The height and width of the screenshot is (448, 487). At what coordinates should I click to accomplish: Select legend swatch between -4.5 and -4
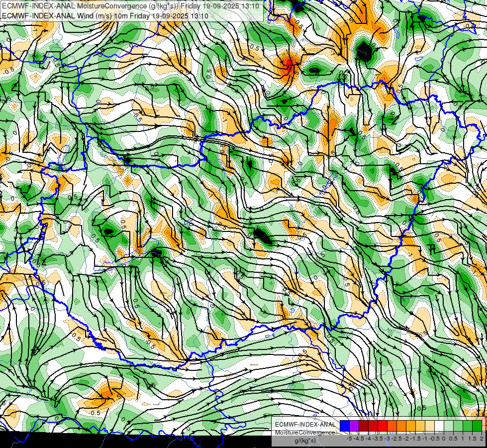(364, 426)
